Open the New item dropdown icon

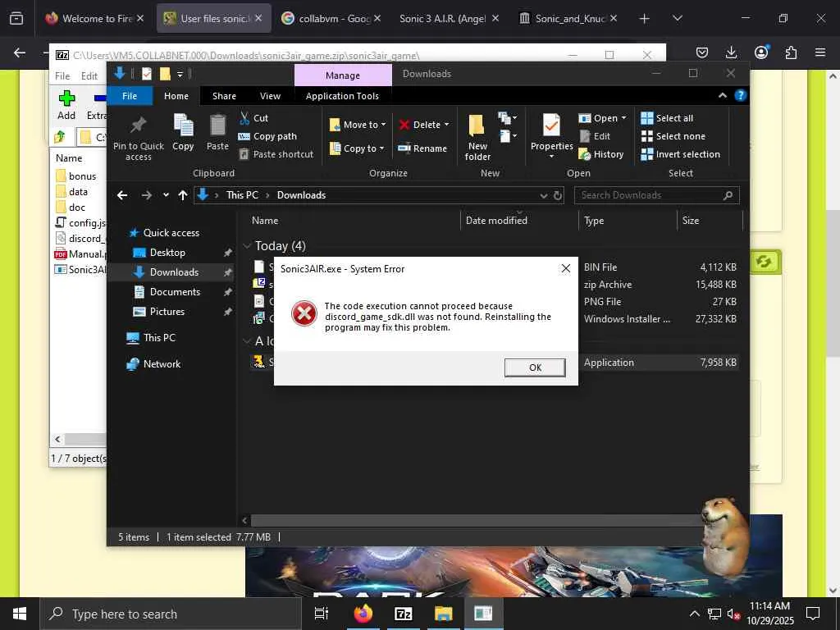(507, 118)
